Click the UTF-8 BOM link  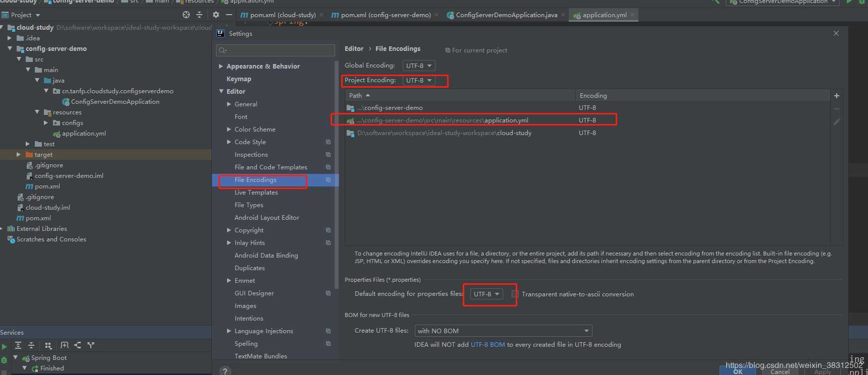[487, 345]
